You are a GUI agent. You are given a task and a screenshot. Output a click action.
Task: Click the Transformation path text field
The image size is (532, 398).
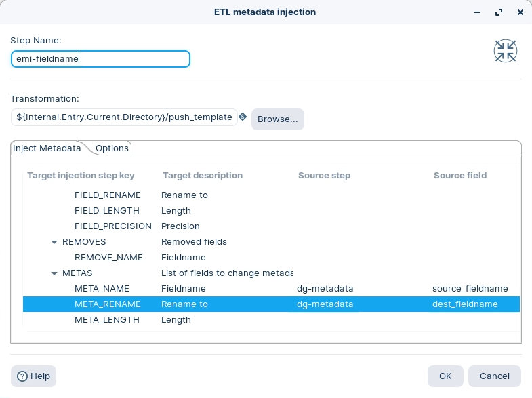click(124, 117)
